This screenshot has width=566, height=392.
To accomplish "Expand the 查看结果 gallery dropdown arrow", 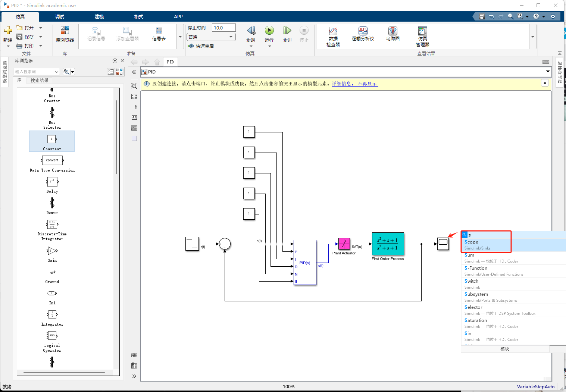I will click(533, 37).
